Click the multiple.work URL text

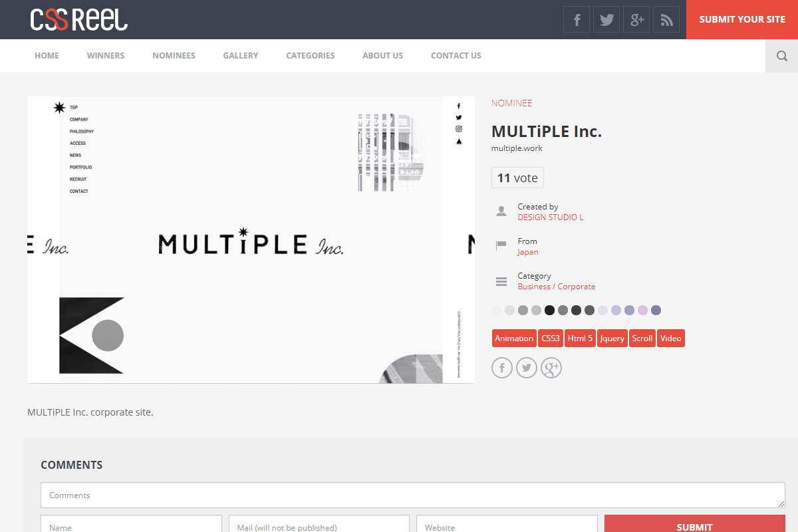point(517,148)
